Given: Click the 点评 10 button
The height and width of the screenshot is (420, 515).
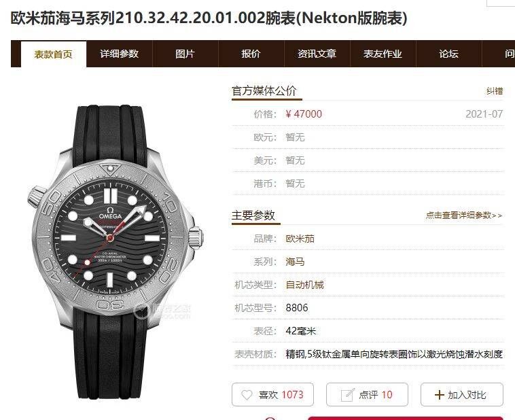Looking at the screenshot, I should click(x=367, y=394).
